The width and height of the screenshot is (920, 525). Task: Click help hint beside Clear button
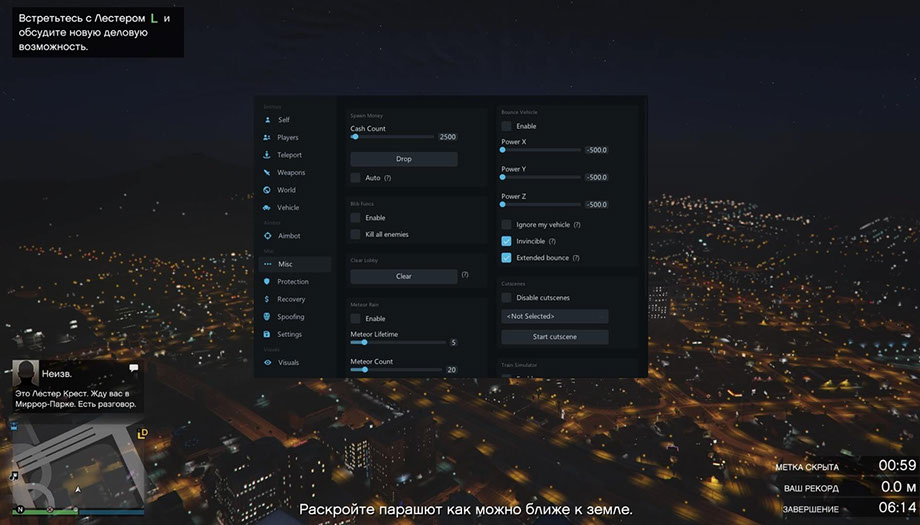[x=464, y=274]
